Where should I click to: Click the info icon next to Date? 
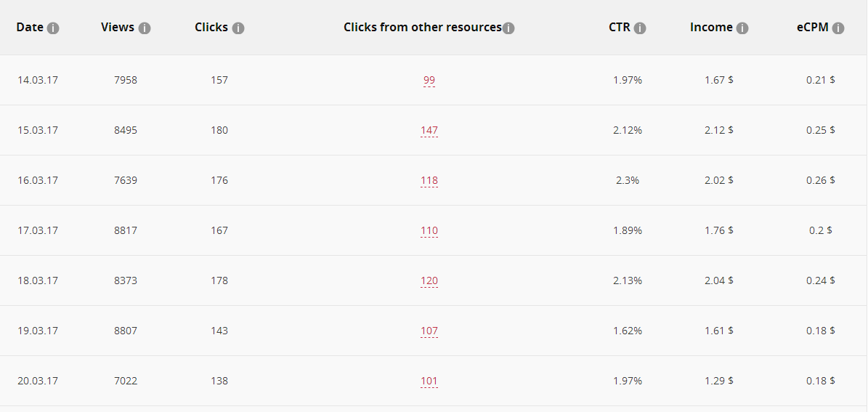tap(52, 28)
